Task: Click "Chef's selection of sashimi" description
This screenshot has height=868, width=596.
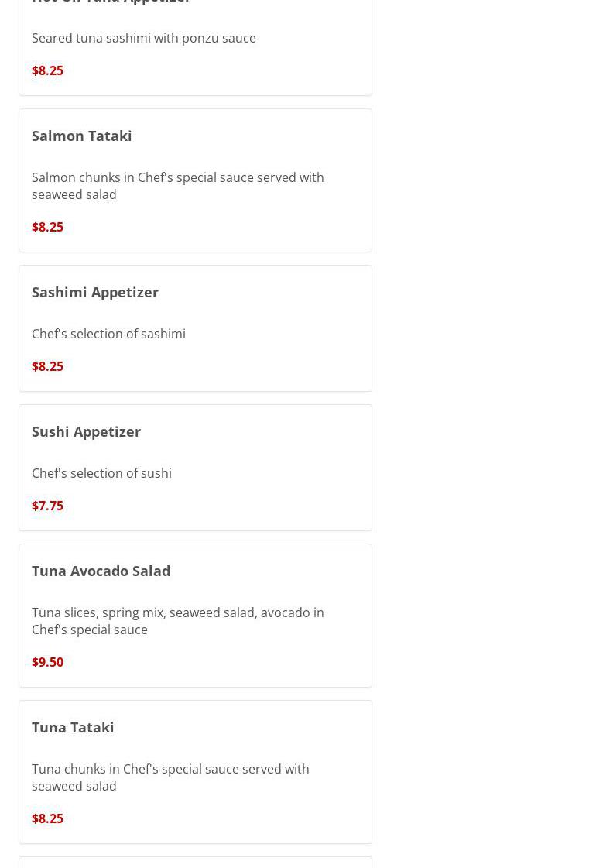Action: pyautogui.click(x=108, y=334)
